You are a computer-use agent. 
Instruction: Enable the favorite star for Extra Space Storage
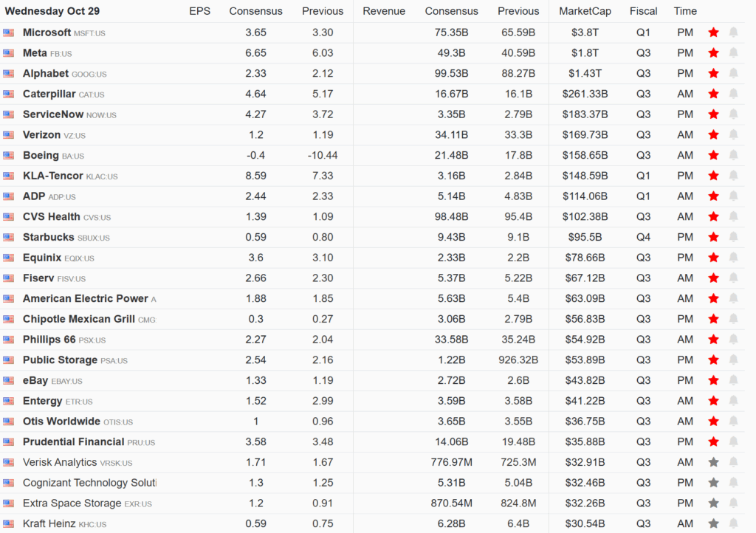(x=714, y=503)
